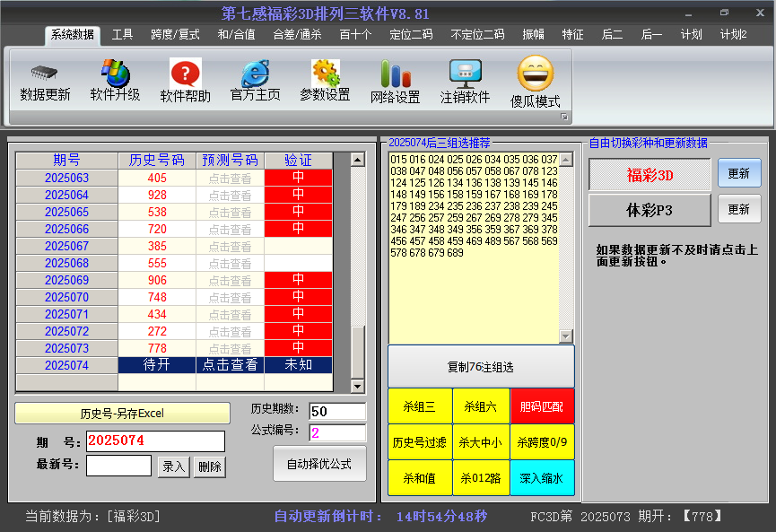Click 自动择优公式 button
Viewport: 776px width, 532px height.
319,464
